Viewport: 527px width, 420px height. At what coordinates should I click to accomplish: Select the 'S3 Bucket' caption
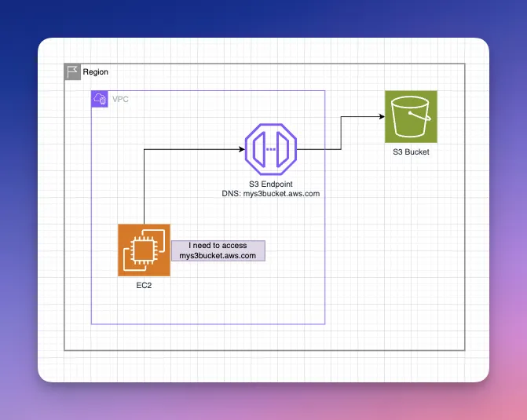411,152
